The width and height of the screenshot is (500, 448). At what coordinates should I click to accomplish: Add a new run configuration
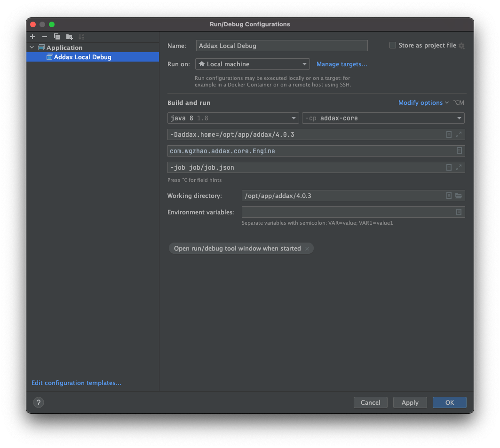point(32,37)
